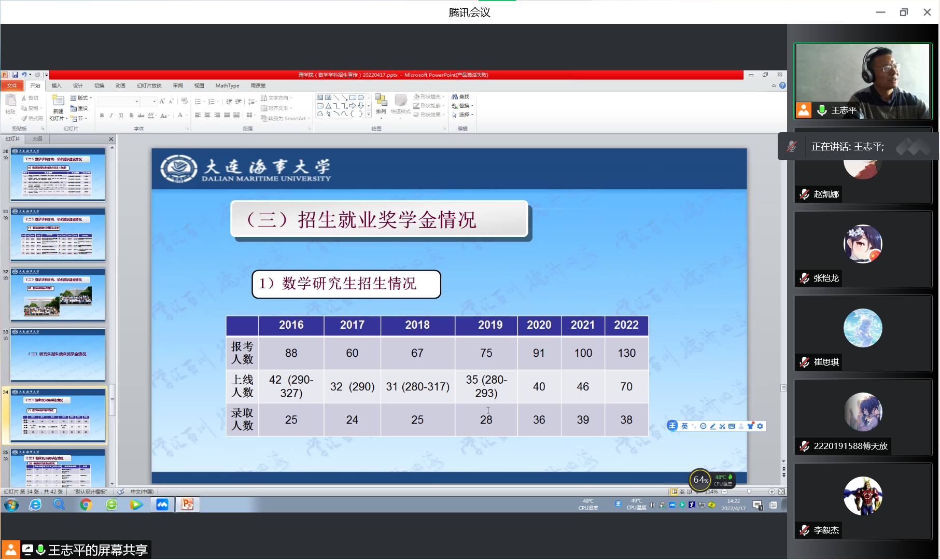
Task: Toggle Italic formatting in the font group
Action: coord(111,116)
